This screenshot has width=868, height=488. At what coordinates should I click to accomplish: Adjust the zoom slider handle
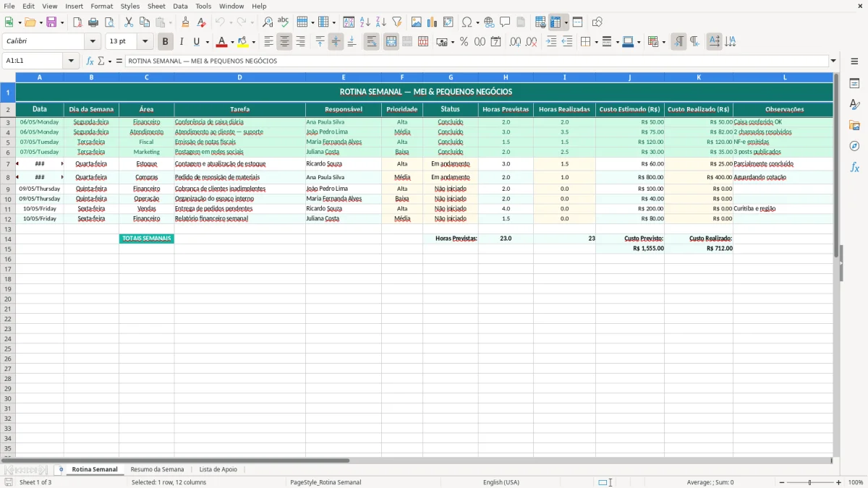(809, 482)
